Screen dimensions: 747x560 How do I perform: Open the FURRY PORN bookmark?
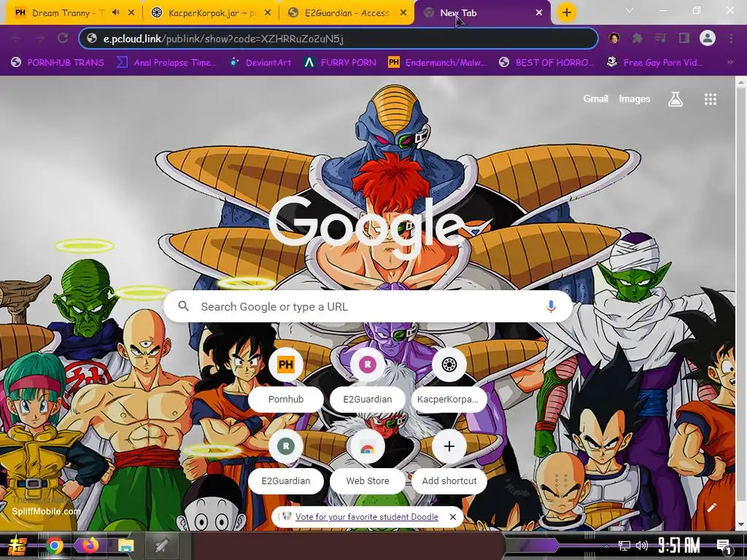341,63
